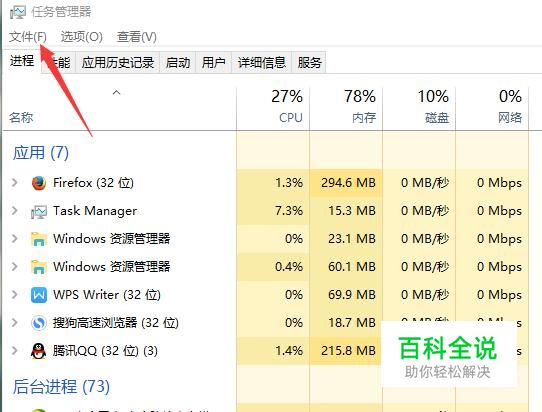Click the 腾讯QQ penguin icon
The width and height of the screenshot is (542, 412).
click(x=38, y=351)
